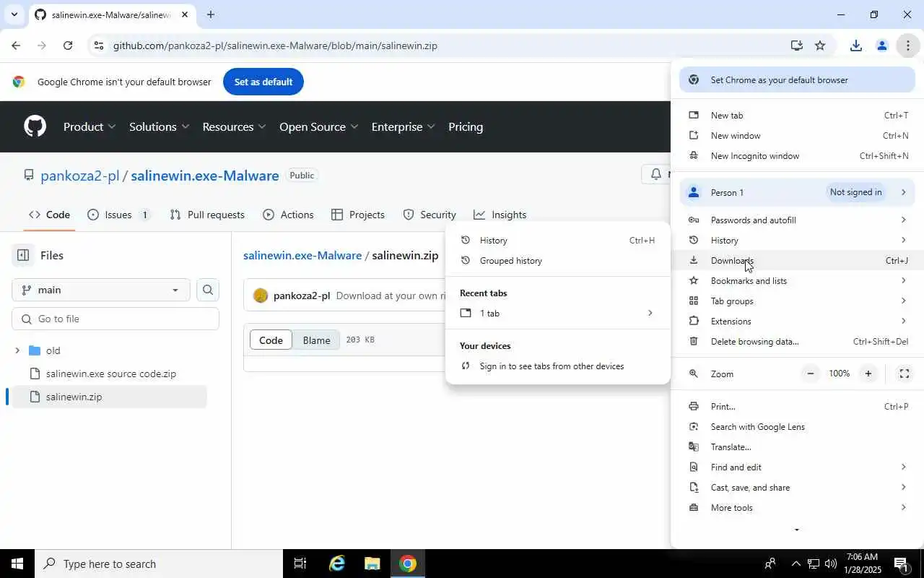Open the tab search dropdown arrow
This screenshot has width=924, height=578.
(x=14, y=14)
